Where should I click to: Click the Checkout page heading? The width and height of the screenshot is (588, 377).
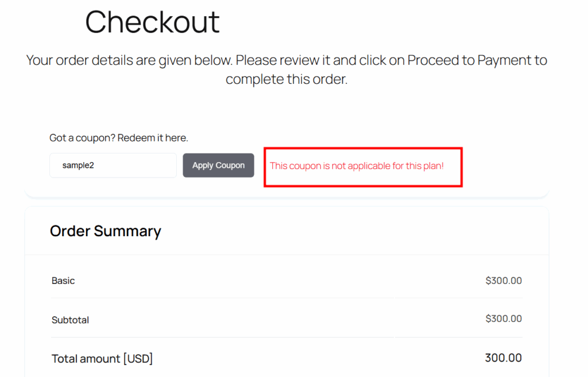click(x=152, y=22)
